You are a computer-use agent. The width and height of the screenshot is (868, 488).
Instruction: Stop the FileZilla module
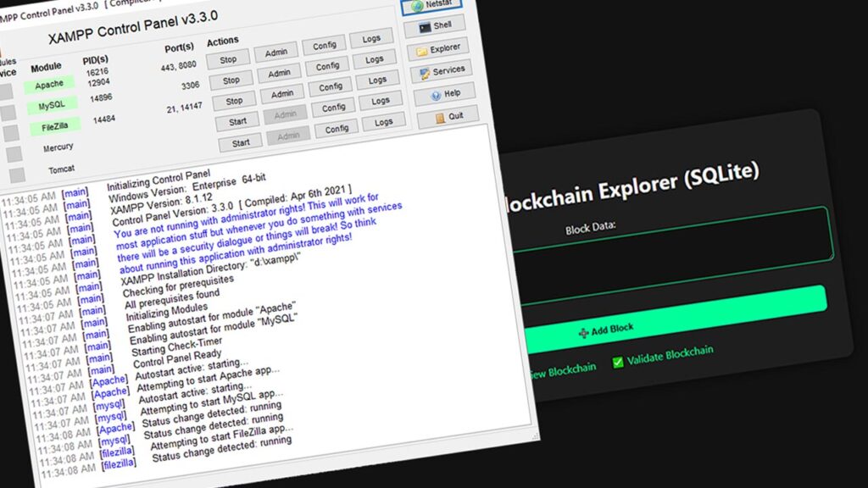(234, 102)
